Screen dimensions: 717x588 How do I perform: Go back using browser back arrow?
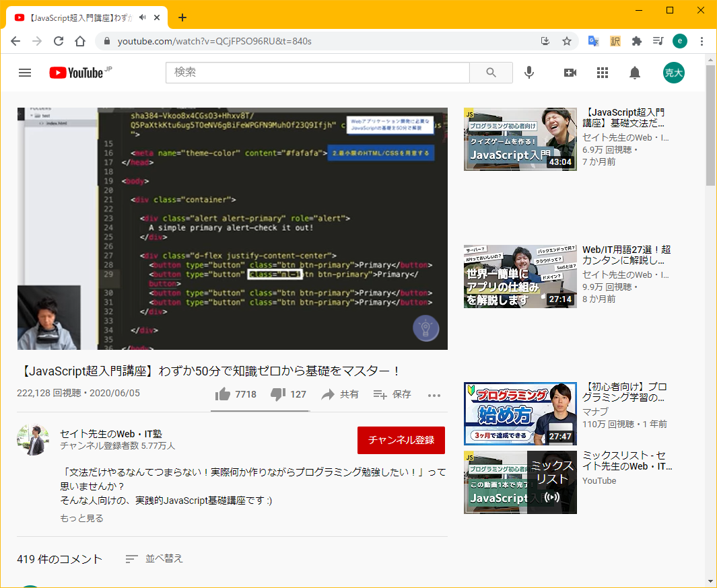tap(15, 41)
